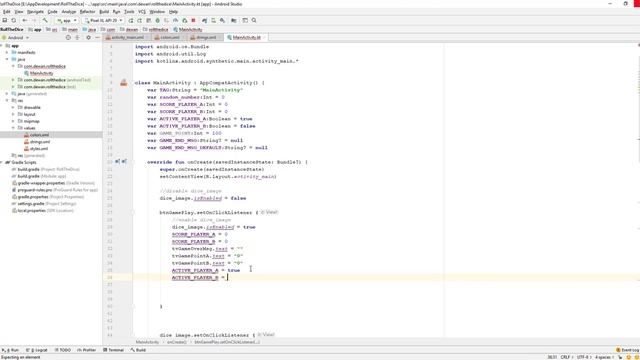Open the Event Log

(628, 350)
